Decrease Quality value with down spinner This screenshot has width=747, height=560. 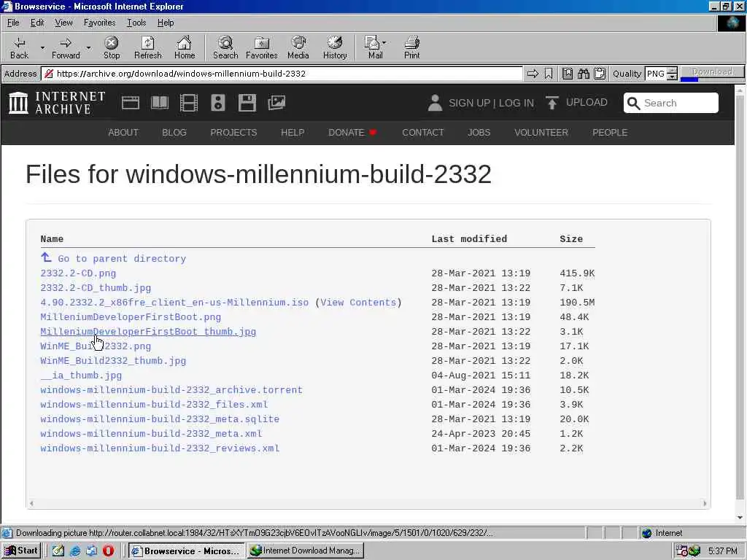point(672,77)
